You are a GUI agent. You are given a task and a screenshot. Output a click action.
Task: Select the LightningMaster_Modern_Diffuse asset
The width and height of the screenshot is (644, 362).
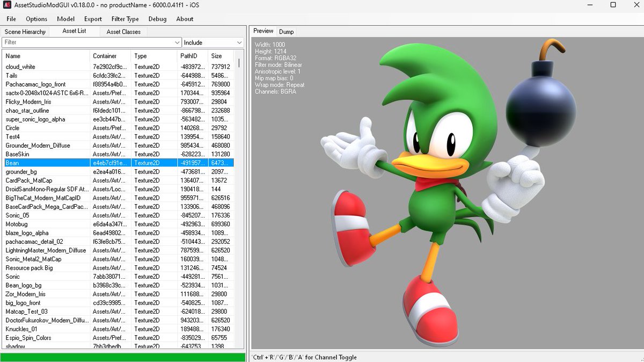point(118,250)
